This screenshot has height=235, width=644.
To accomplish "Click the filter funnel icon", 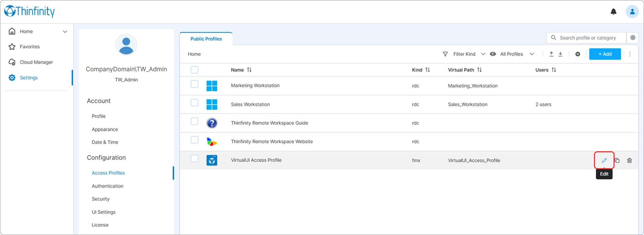I will [445, 54].
